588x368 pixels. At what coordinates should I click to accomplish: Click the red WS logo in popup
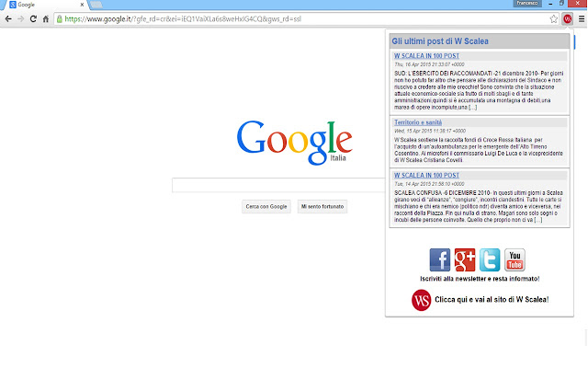coord(421,300)
